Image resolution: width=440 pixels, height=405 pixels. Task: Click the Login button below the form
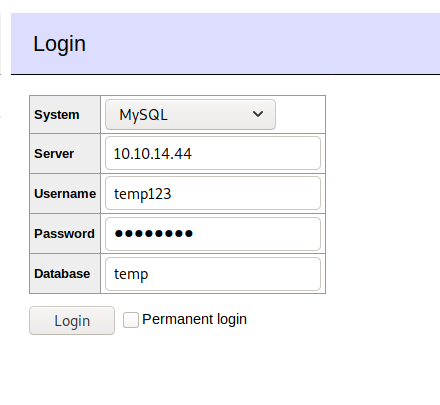[72, 321]
